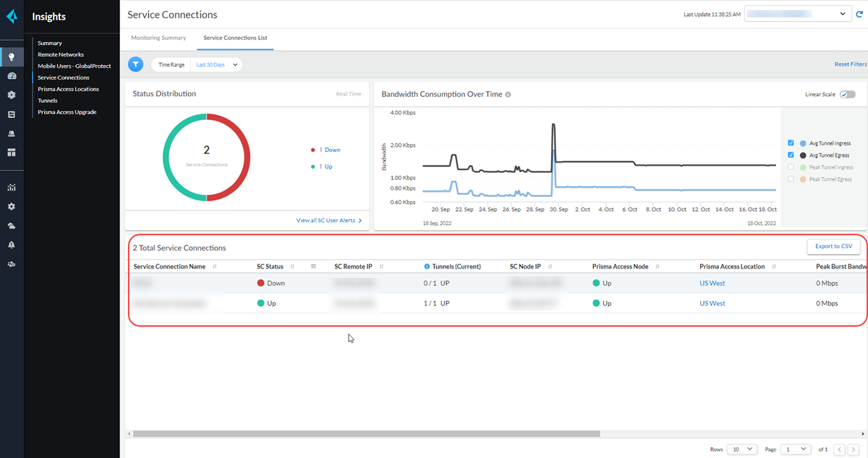This screenshot has width=868, height=458.
Task: Open the Time Range Last 30 Days dropdown
Action: pyautogui.click(x=217, y=64)
